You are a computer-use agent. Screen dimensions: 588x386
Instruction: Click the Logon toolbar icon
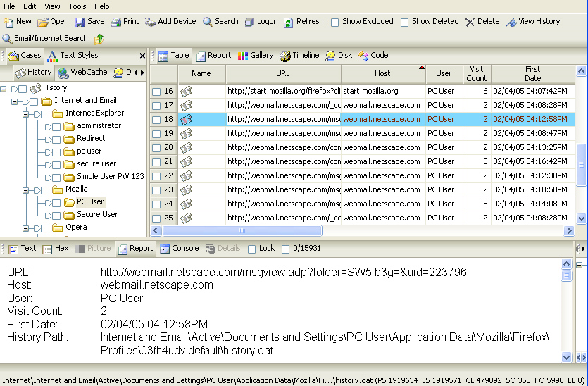tap(250, 22)
